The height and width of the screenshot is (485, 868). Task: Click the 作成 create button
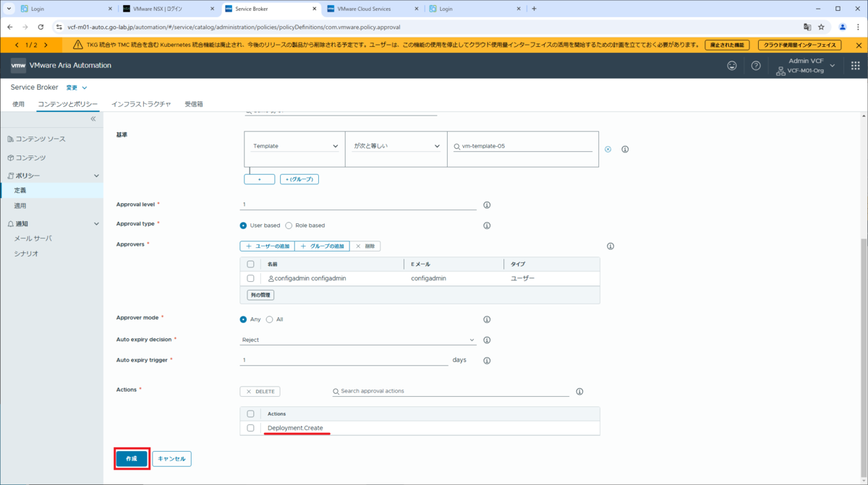click(132, 459)
